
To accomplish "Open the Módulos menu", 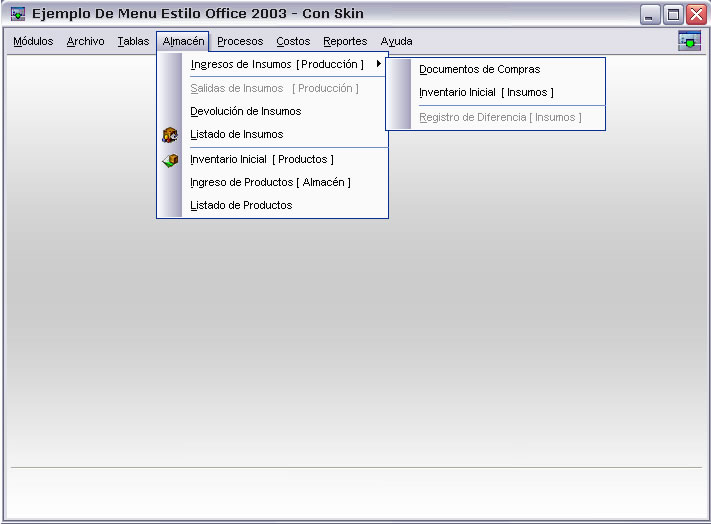I will tap(33, 42).
